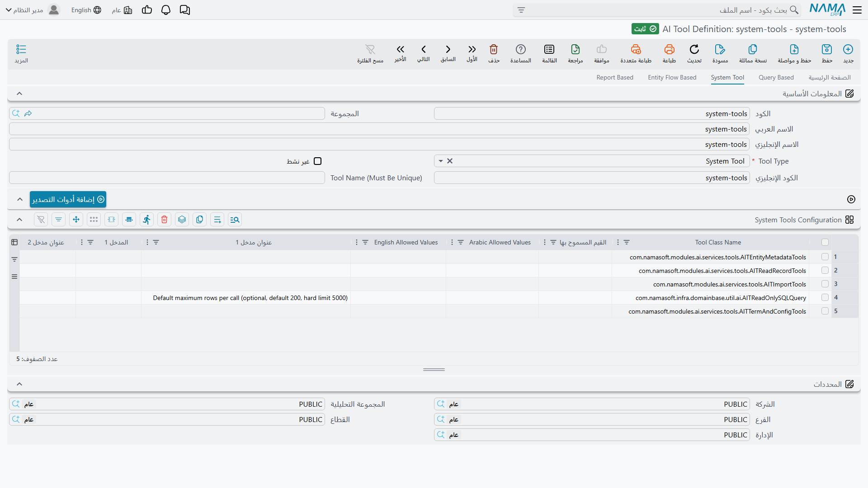The height and width of the screenshot is (488, 868).
Task: Open Tool Class Name column filter
Action: (627, 243)
